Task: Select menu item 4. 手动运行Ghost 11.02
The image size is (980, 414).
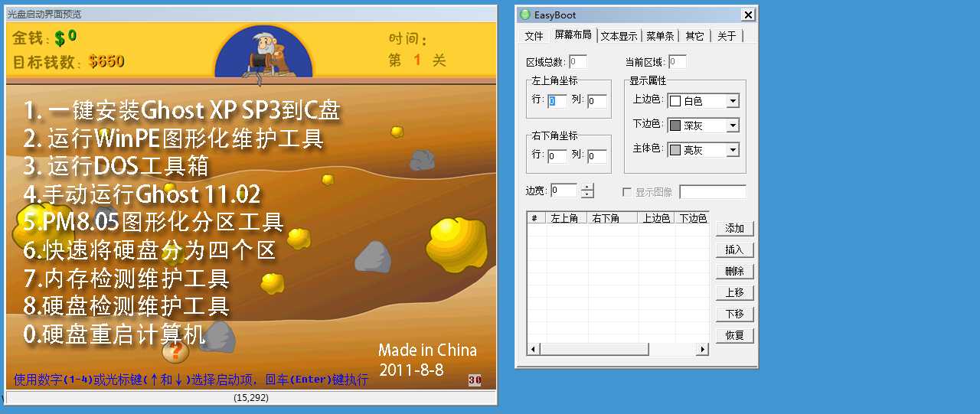Action: (x=142, y=194)
